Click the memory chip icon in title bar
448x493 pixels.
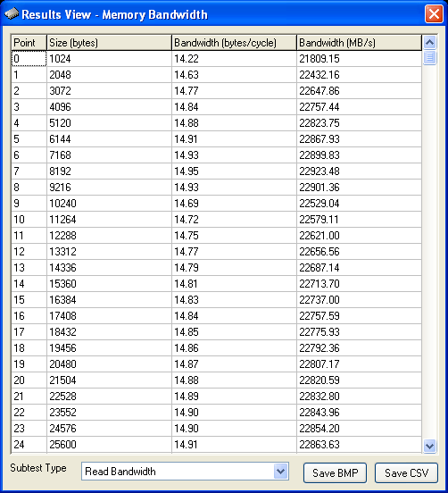coord(12,13)
